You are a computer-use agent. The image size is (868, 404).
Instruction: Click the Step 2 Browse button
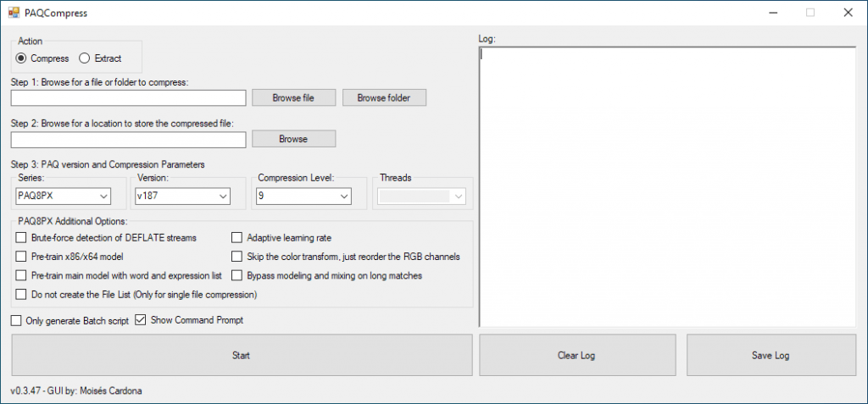tap(293, 139)
